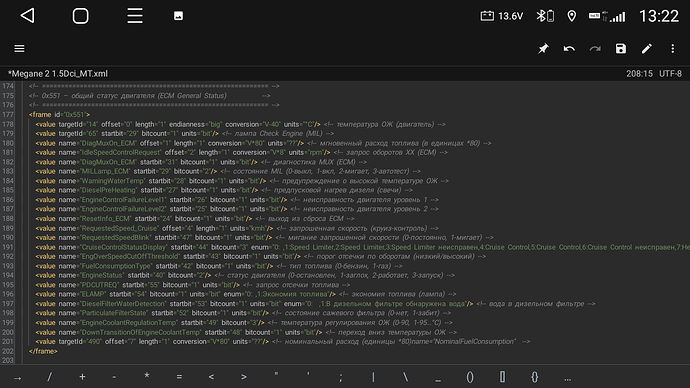Click the EngOverSpeedCutOffThreshold line

tap(261, 256)
